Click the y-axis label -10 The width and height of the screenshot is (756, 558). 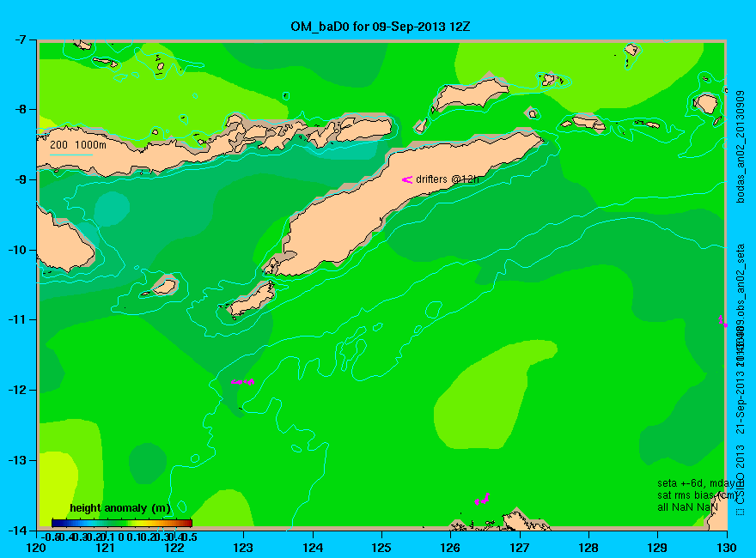click(18, 250)
